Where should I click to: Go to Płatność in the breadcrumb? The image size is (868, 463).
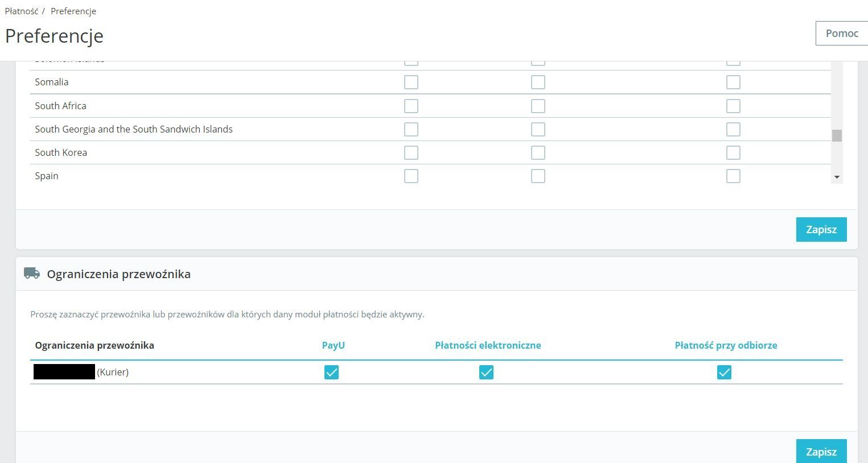tap(22, 11)
